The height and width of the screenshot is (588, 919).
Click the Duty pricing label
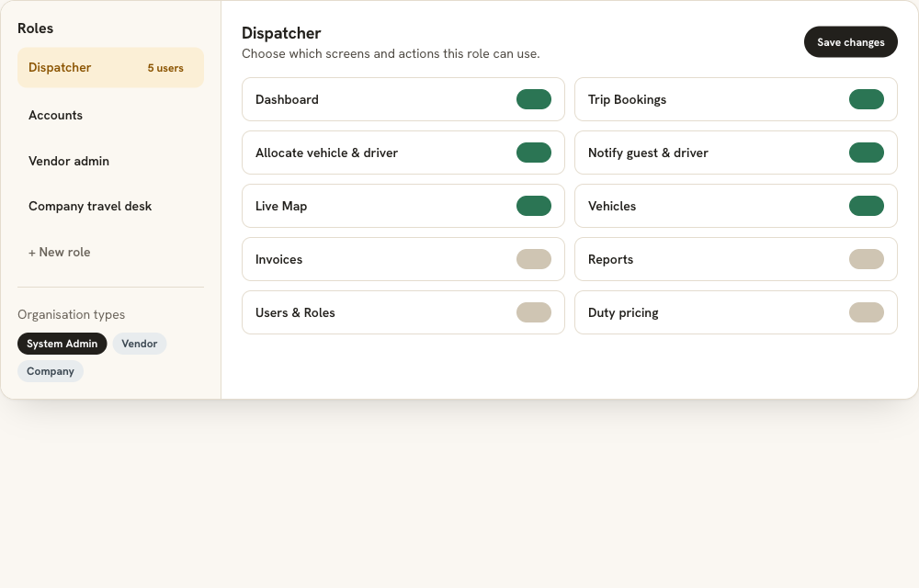[x=623, y=312]
